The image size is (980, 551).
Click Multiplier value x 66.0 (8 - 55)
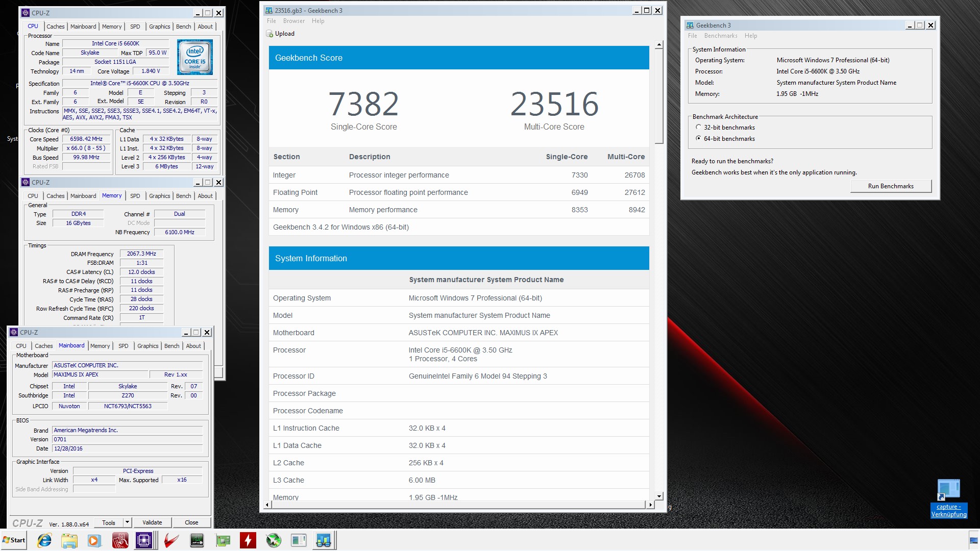point(86,148)
